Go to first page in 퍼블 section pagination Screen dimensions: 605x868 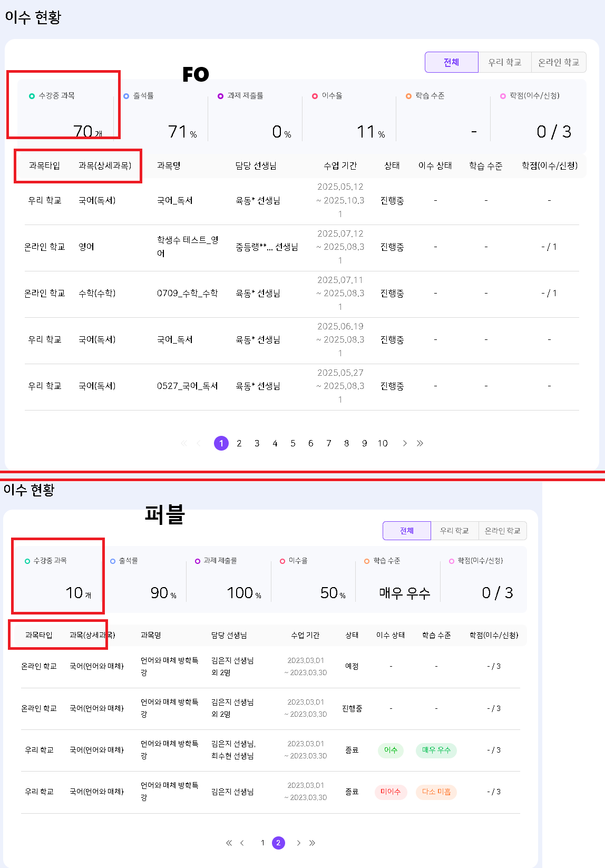pos(229,843)
